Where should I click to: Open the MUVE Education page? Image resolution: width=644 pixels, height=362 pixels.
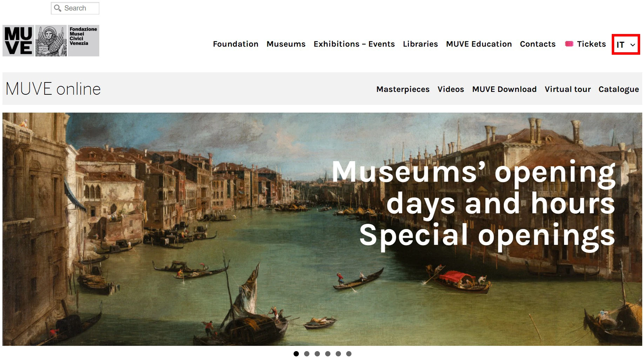point(479,44)
